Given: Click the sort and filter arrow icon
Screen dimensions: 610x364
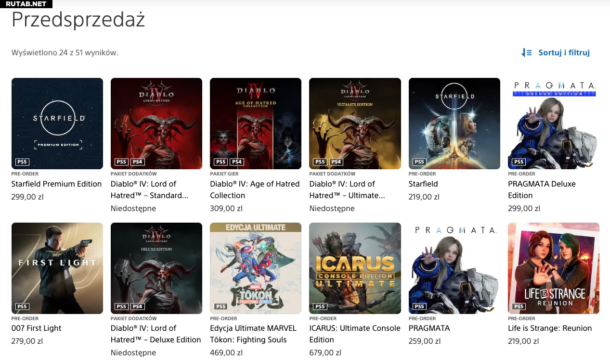Looking at the screenshot, I should click(x=527, y=53).
